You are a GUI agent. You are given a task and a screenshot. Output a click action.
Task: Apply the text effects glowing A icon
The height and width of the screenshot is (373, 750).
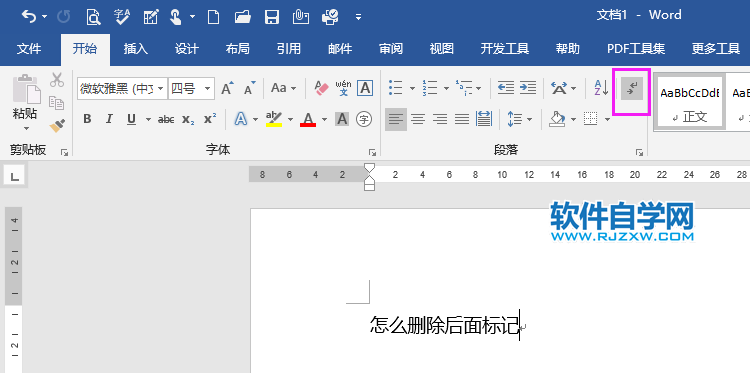241,119
